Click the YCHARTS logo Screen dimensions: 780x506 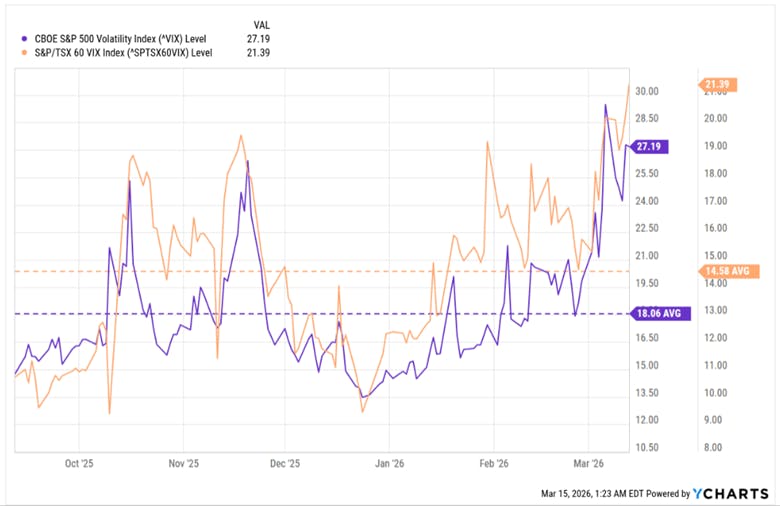(731, 494)
